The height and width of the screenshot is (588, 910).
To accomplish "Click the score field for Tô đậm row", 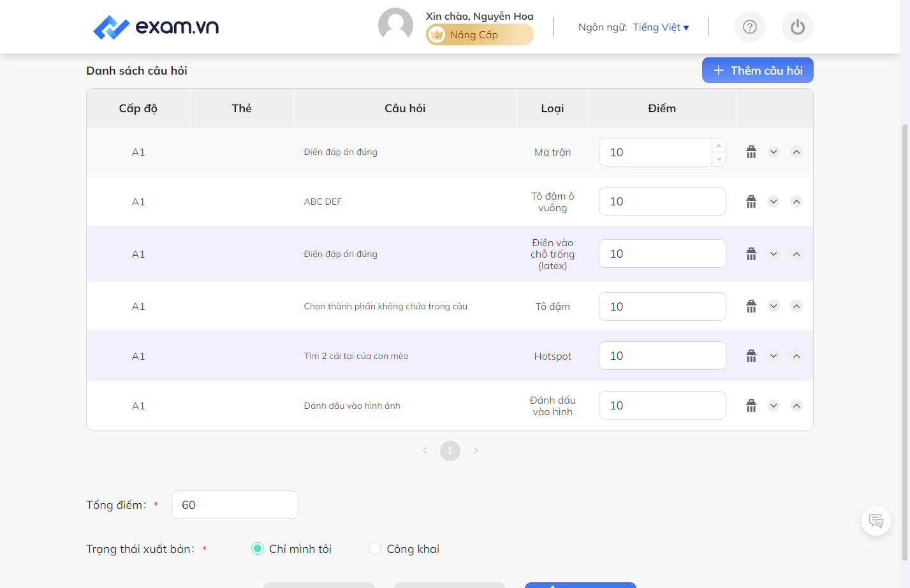I will click(663, 306).
